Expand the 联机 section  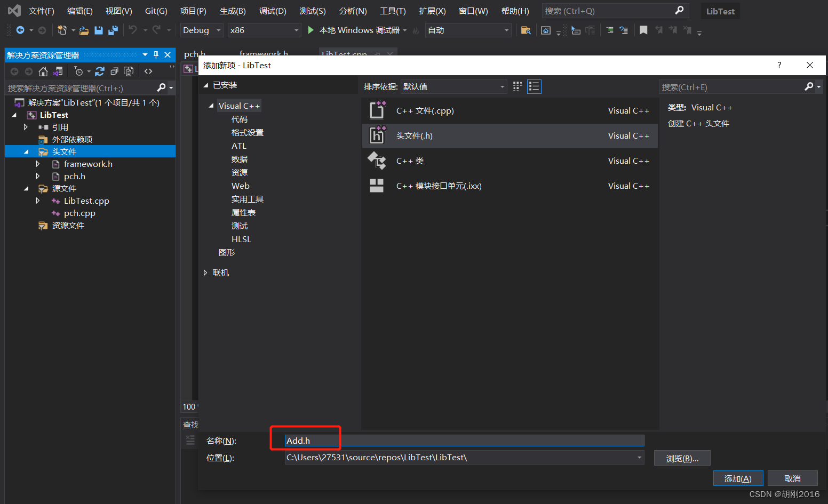(205, 273)
